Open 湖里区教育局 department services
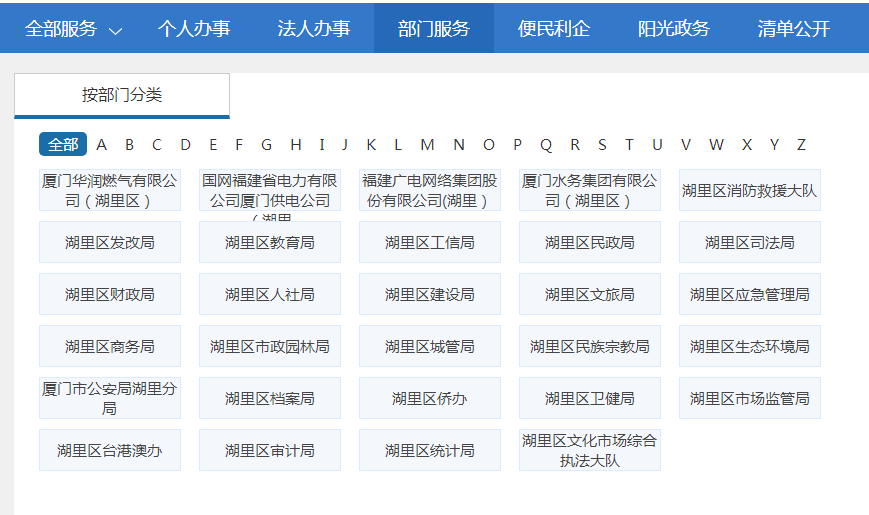869x515 pixels. 269,242
